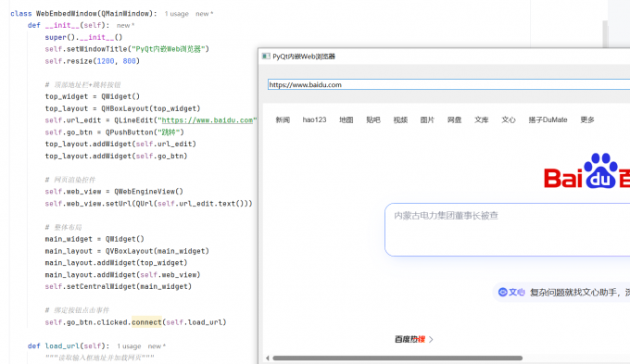
Task: Click the editor vertical scrollbar thumb
Action: click(605, 34)
